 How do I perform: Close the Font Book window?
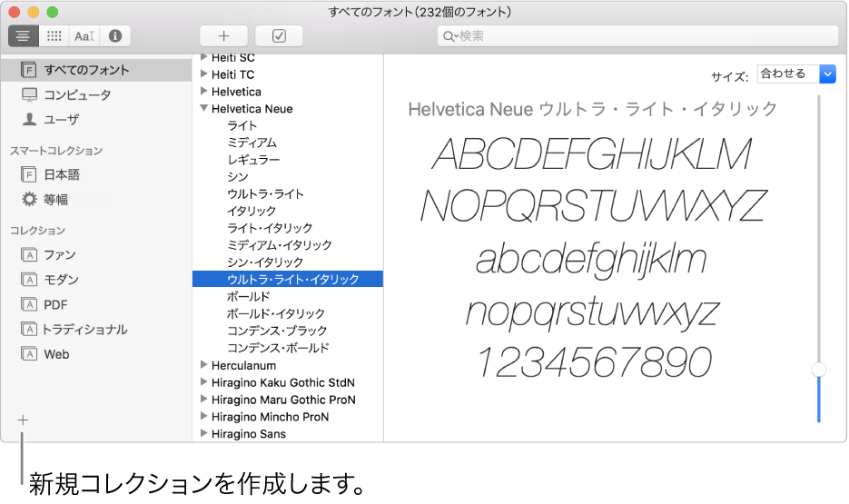(15, 12)
